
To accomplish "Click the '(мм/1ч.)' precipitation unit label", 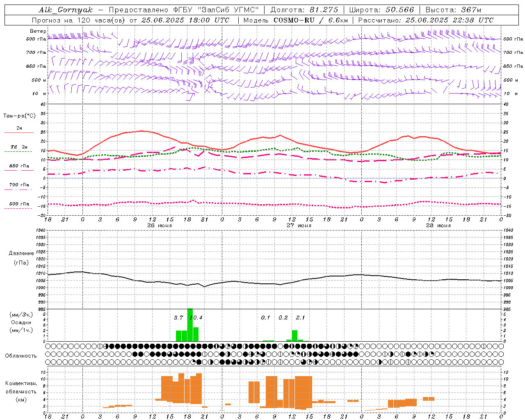I will tap(21, 330).
